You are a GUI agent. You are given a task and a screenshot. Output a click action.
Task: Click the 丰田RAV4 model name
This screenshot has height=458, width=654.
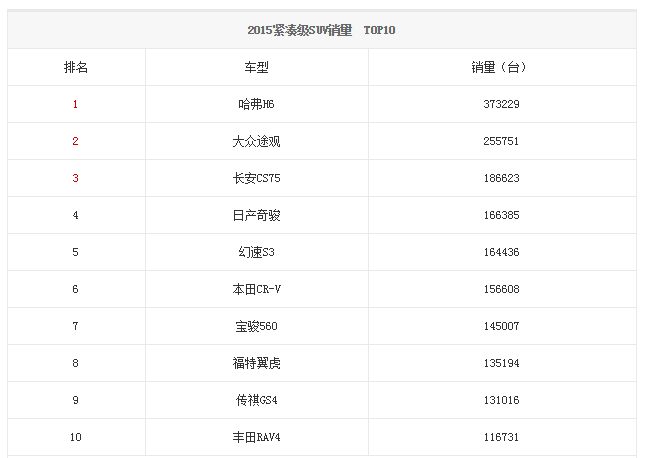point(256,437)
